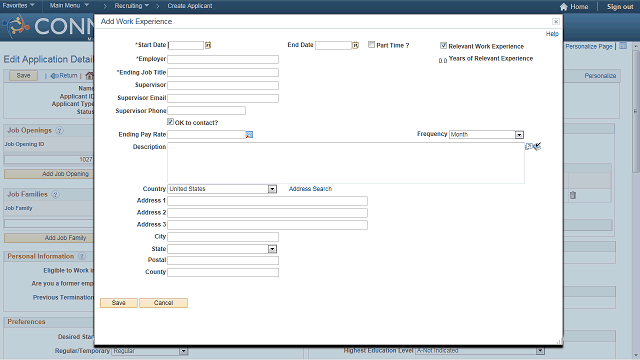Click the Home house icon

(564, 7)
